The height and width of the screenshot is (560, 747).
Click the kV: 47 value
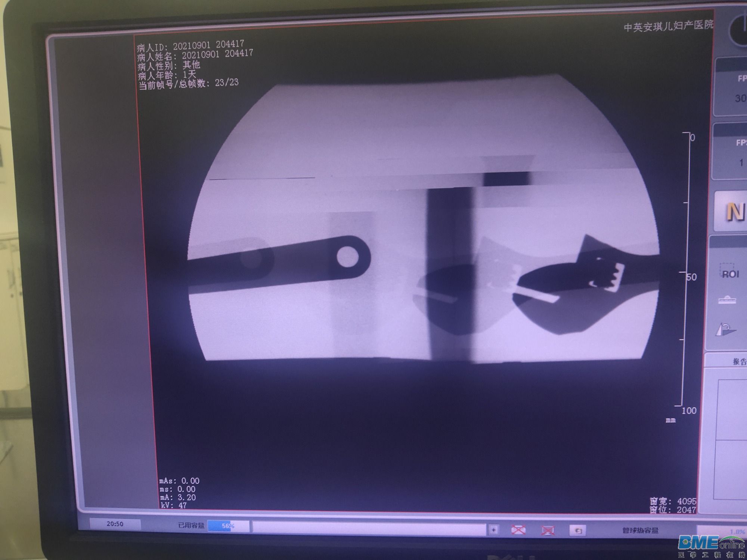tap(173, 505)
